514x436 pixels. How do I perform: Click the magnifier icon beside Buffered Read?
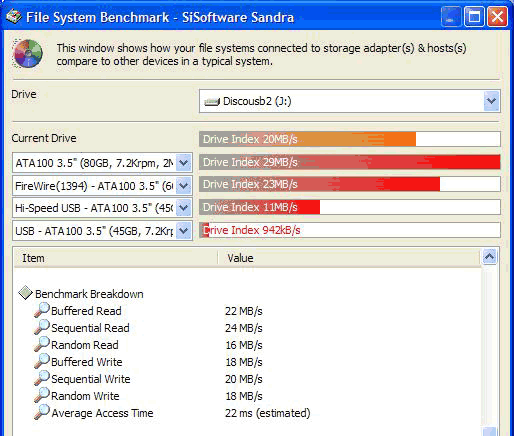(x=42, y=310)
